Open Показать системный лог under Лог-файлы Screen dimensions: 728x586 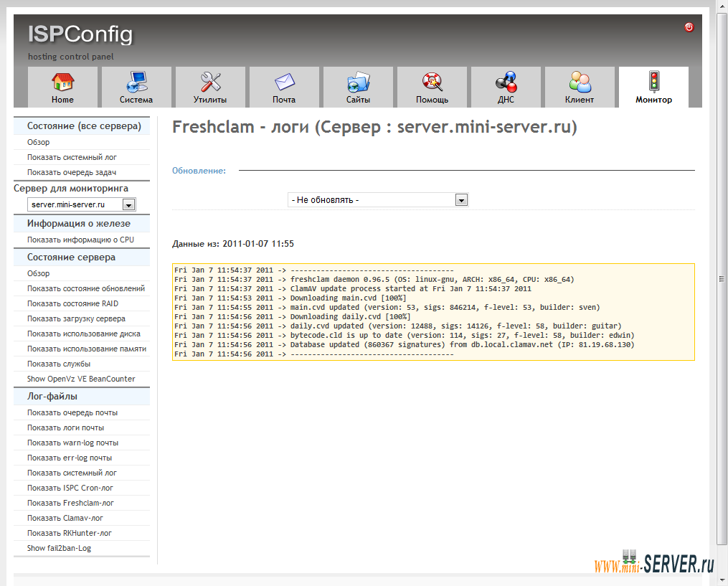pos(72,473)
